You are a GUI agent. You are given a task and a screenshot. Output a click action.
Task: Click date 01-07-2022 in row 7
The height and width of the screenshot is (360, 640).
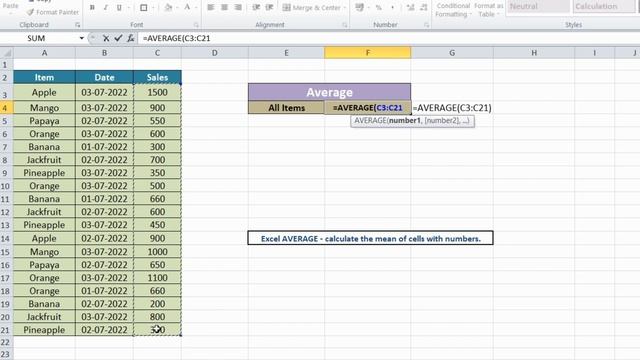(104, 147)
